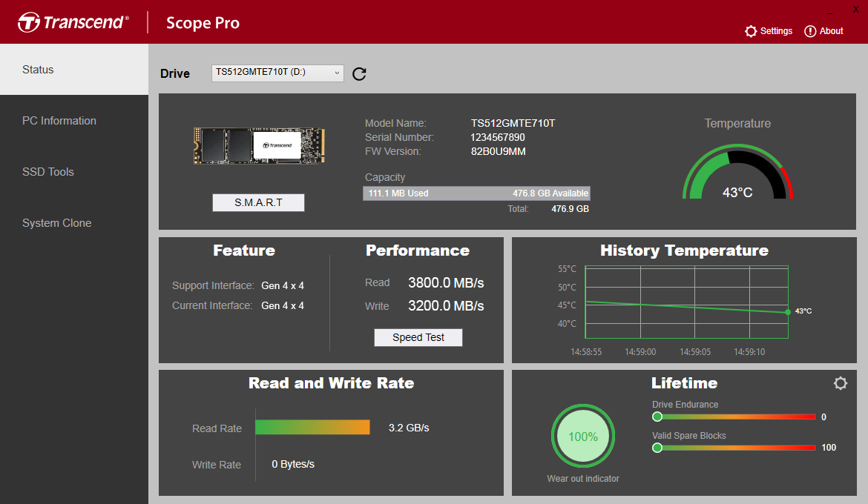Click the 3800.0 MB/s read speed
868x504 pixels.
[446, 282]
